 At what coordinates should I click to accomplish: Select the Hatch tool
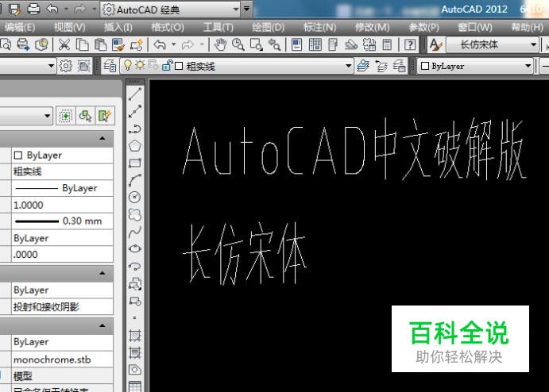coord(135,336)
